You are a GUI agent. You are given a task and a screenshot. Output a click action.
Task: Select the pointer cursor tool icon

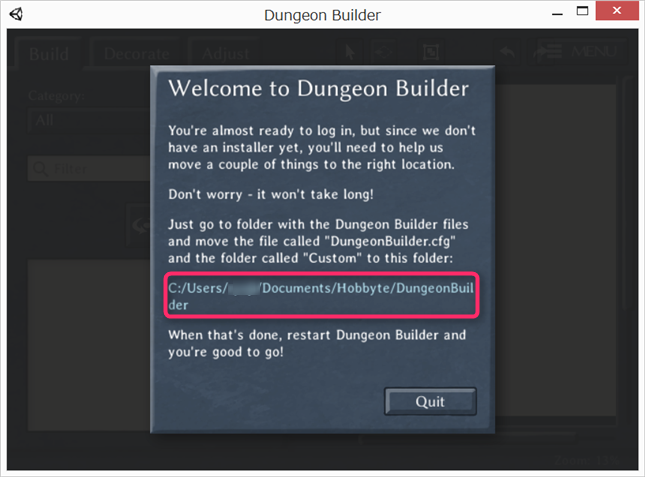coord(350,53)
